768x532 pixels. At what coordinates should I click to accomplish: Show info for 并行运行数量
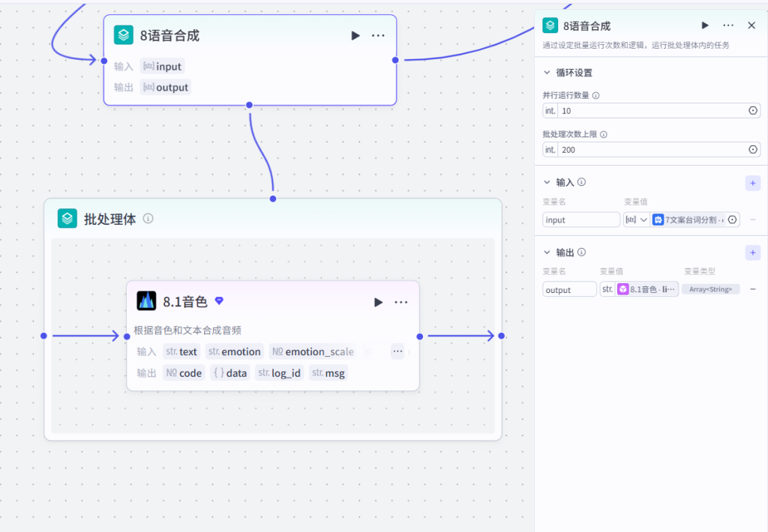point(595,95)
